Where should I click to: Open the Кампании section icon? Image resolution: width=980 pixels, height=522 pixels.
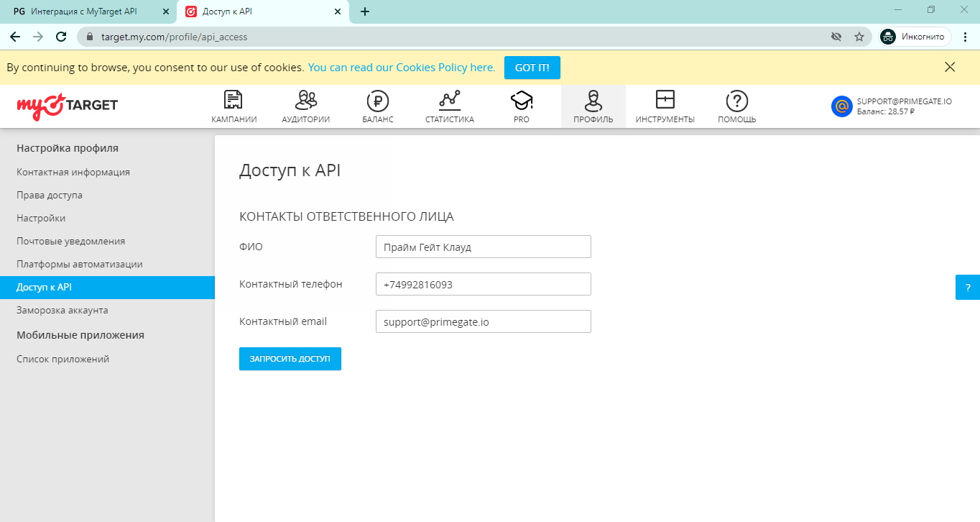(x=234, y=100)
